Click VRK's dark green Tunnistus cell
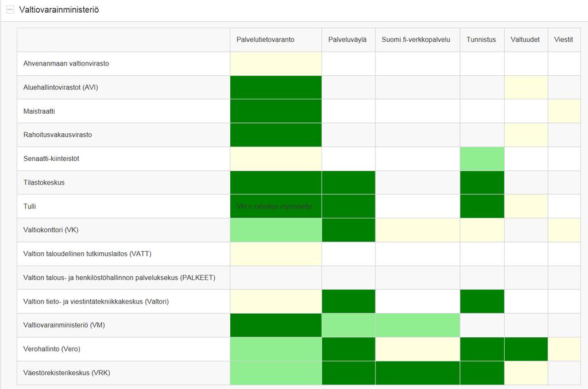The image size is (588, 389). click(482, 373)
